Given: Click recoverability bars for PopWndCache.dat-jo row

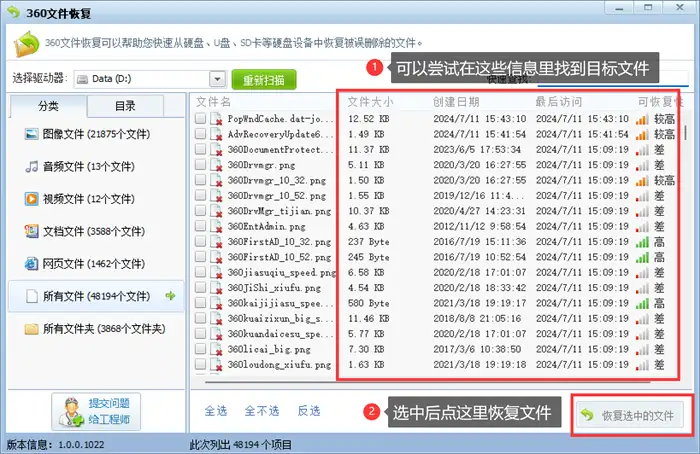Looking at the screenshot, I should 642,119.
